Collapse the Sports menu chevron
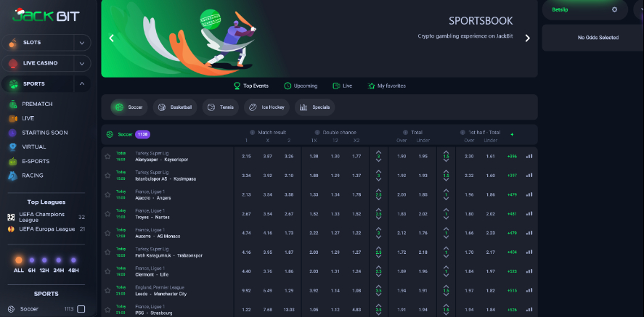This screenshot has width=644, height=317. [82, 83]
